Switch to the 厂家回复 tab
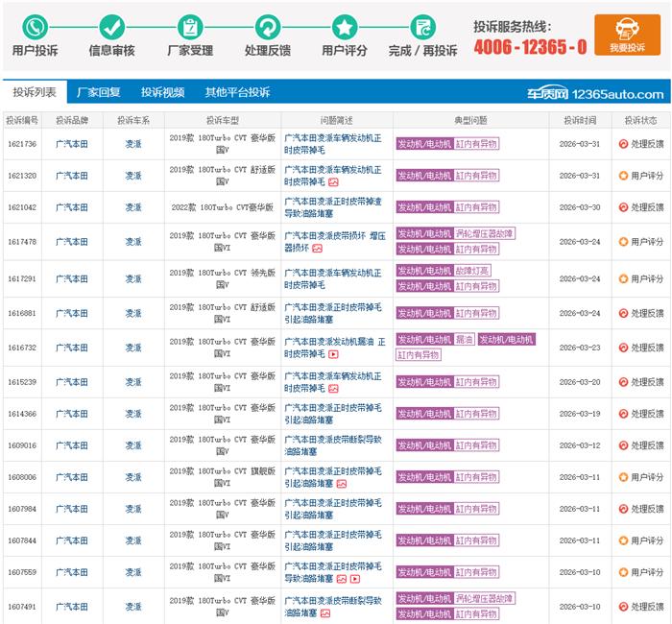 (x=98, y=93)
